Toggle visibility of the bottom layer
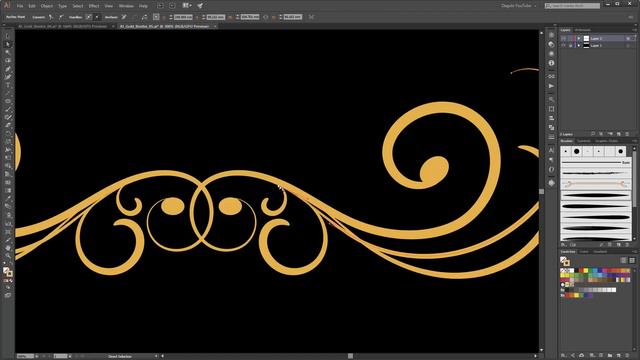Screen dimensions: 640x360 (564, 46)
